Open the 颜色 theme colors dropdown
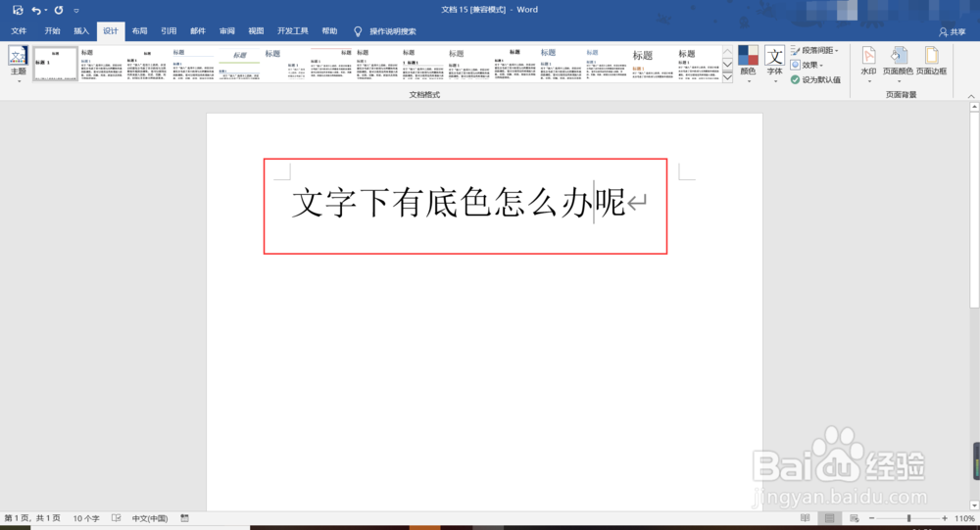The width and height of the screenshot is (980, 530). coord(748,65)
